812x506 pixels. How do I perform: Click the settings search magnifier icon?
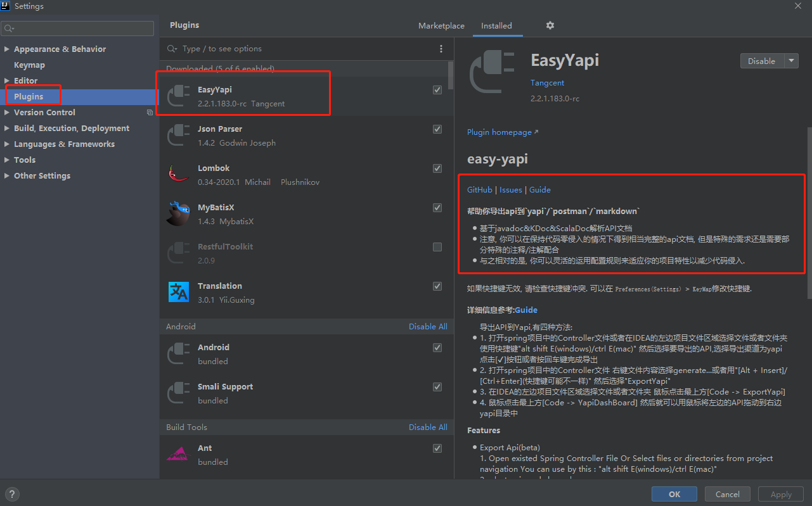coord(9,28)
